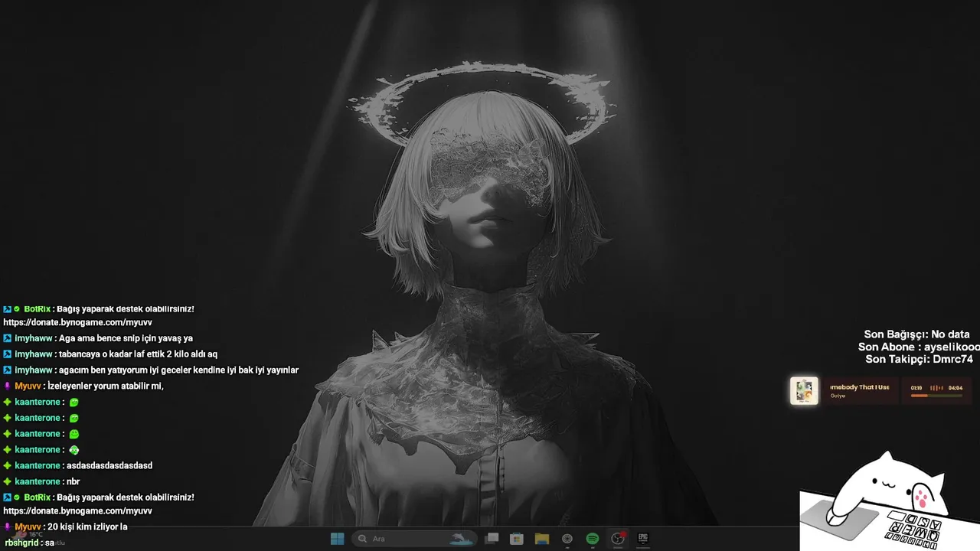Click the Son Takipçi: Dmrc74 label
Viewport: 980px width, 551px height.
[919, 359]
